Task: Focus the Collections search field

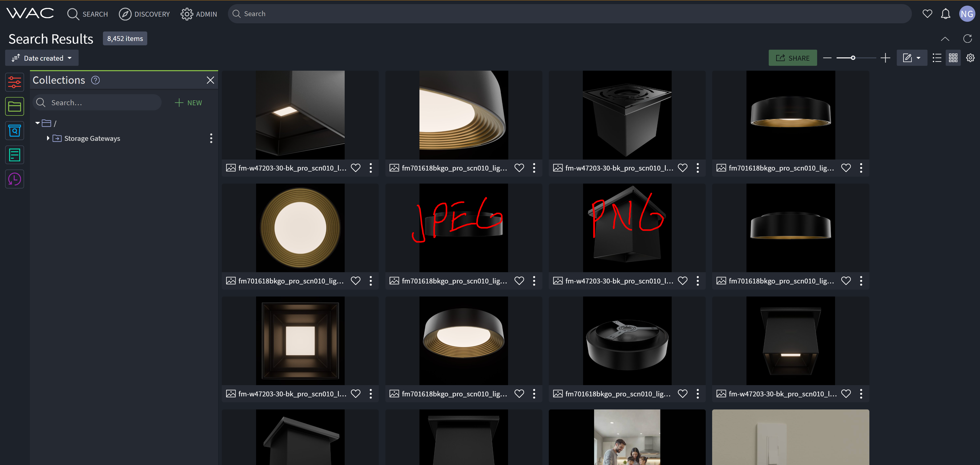Action: tap(97, 103)
